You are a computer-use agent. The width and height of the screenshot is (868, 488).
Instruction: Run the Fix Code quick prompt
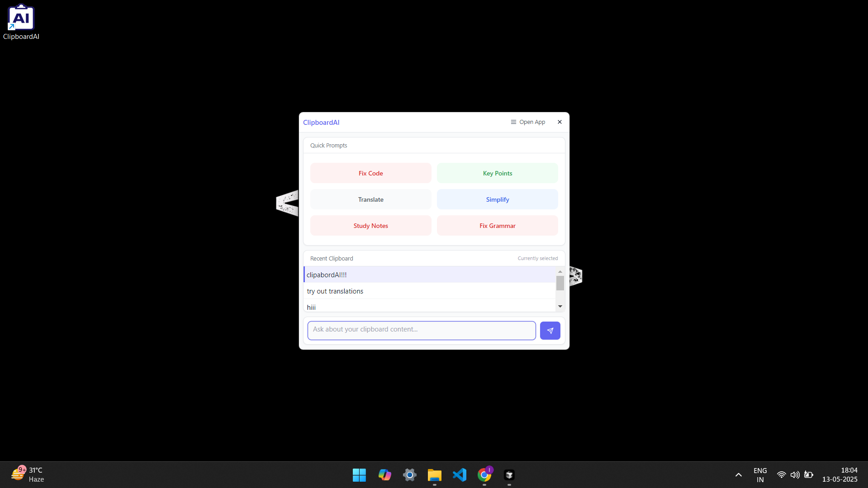[370, 173]
